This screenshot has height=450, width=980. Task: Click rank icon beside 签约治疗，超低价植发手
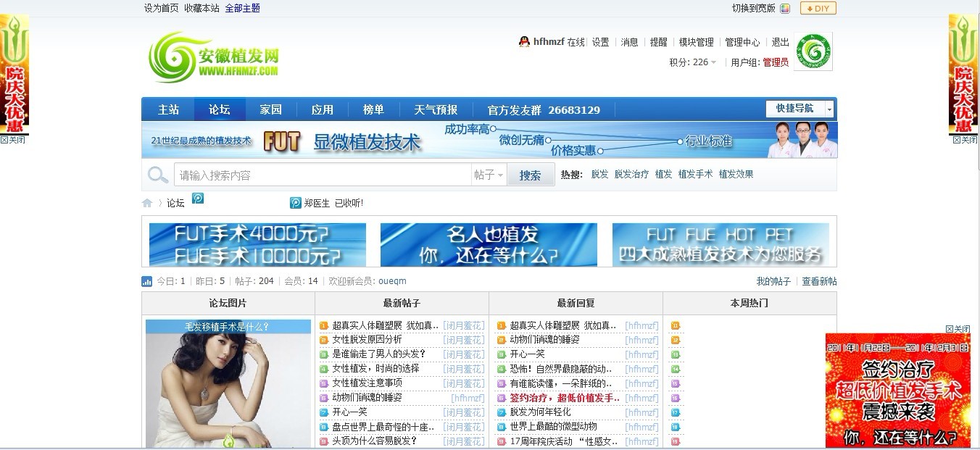pyautogui.click(x=501, y=398)
